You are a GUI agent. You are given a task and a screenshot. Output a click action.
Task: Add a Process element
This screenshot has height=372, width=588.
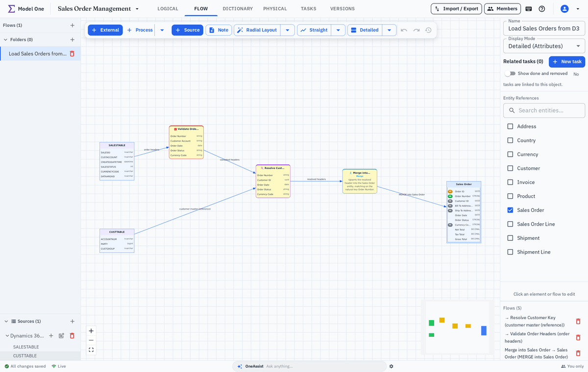coord(139,30)
